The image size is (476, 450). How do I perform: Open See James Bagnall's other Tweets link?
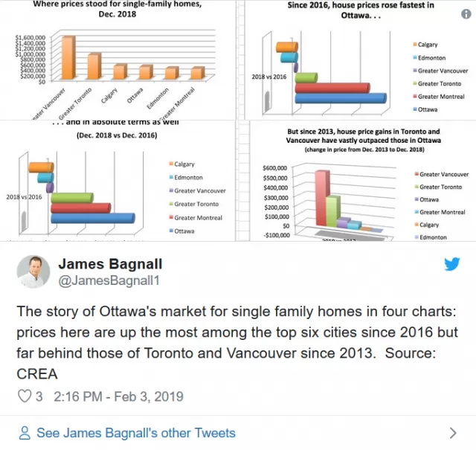(135, 433)
